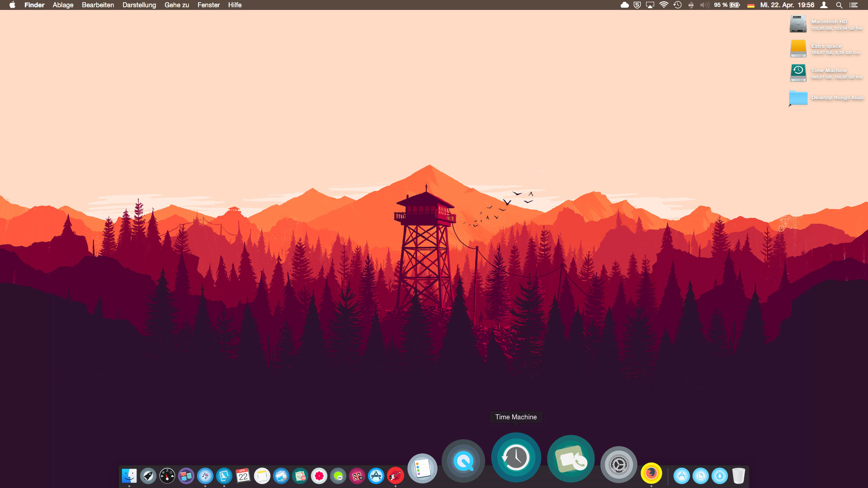The image size is (868, 488).
Task: Open Notification Center
Action: (x=853, y=5)
